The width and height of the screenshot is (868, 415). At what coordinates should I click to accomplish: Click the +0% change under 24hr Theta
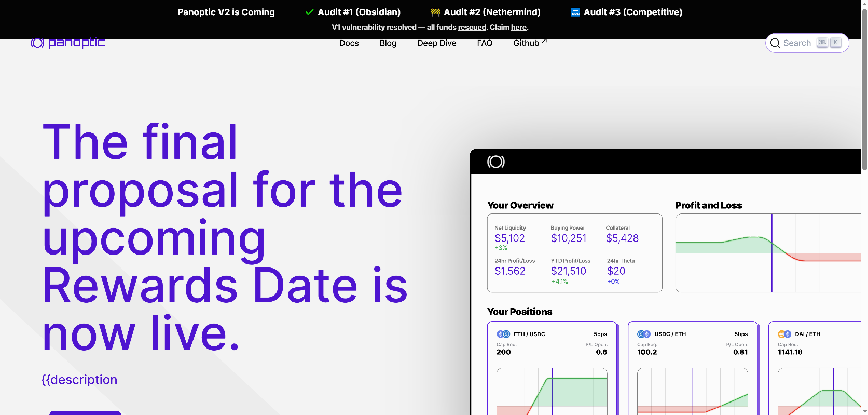[x=614, y=282]
